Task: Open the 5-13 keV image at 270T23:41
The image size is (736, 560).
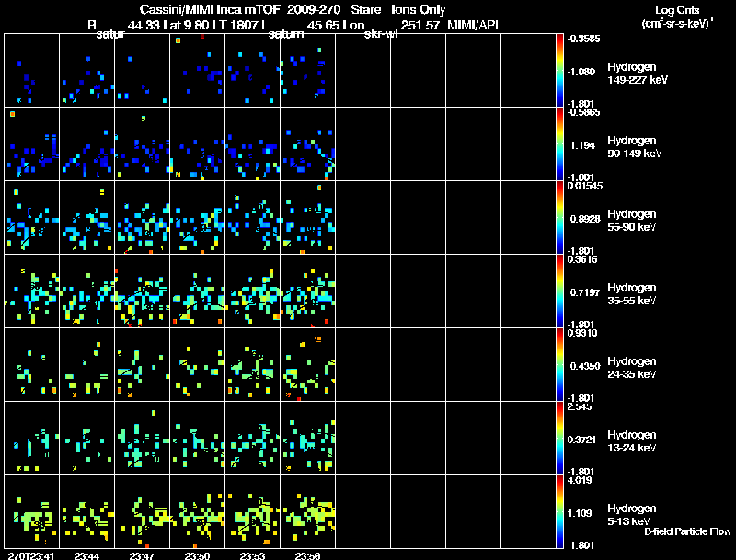Action: click(32, 512)
